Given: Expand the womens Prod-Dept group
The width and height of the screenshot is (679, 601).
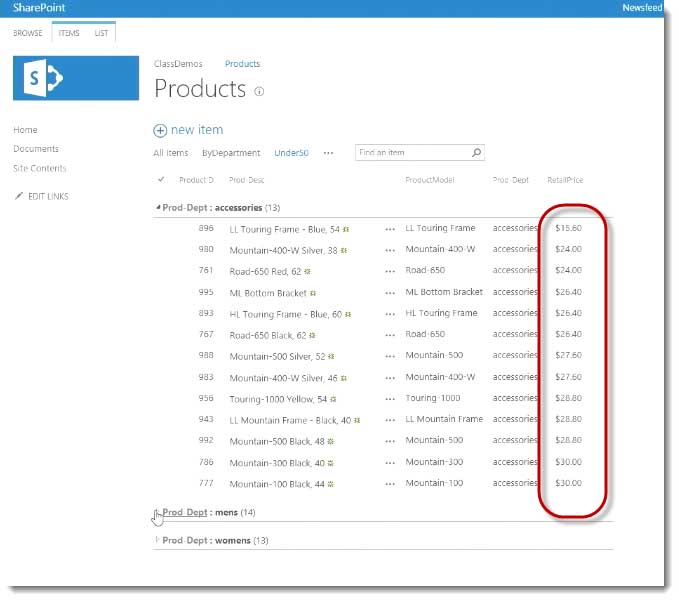Looking at the screenshot, I should click(157, 540).
